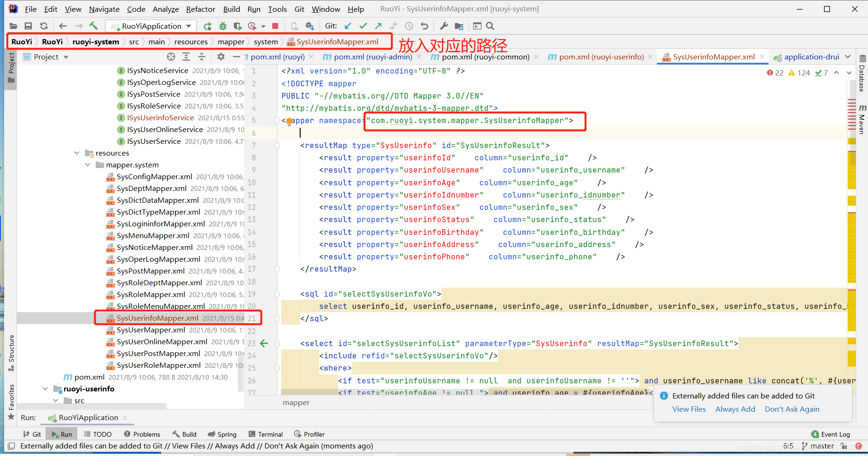Image resolution: width=868 pixels, height=456 pixels.
Task: Click Expand All icon in Project panel
Action: [x=186, y=57]
